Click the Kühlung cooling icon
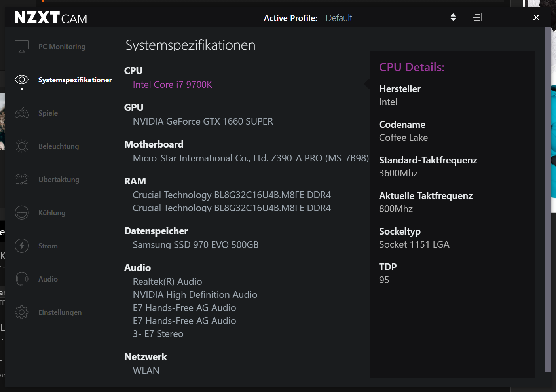 22,212
